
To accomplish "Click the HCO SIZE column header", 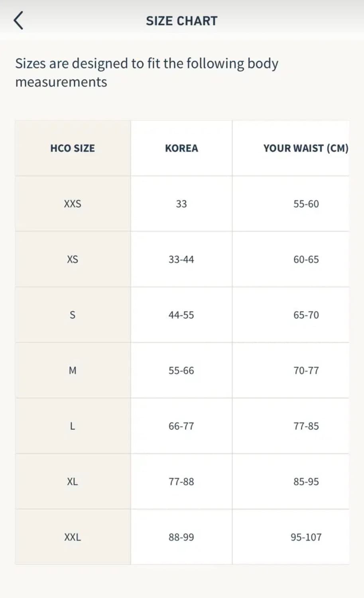I will (73, 148).
